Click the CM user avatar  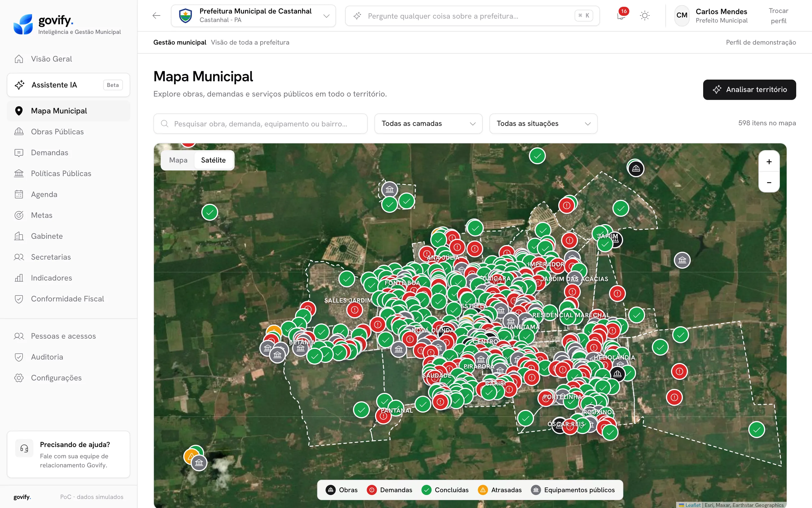(682, 16)
